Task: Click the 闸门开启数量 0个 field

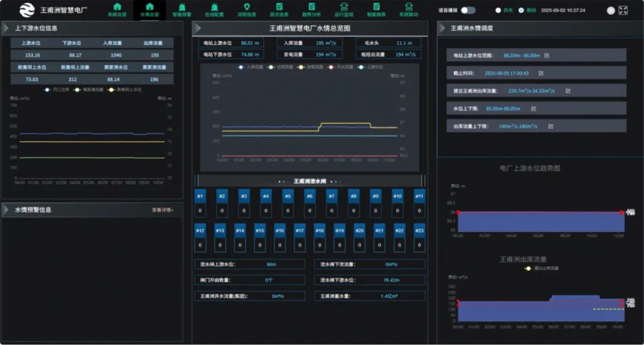Action: [x=250, y=280]
